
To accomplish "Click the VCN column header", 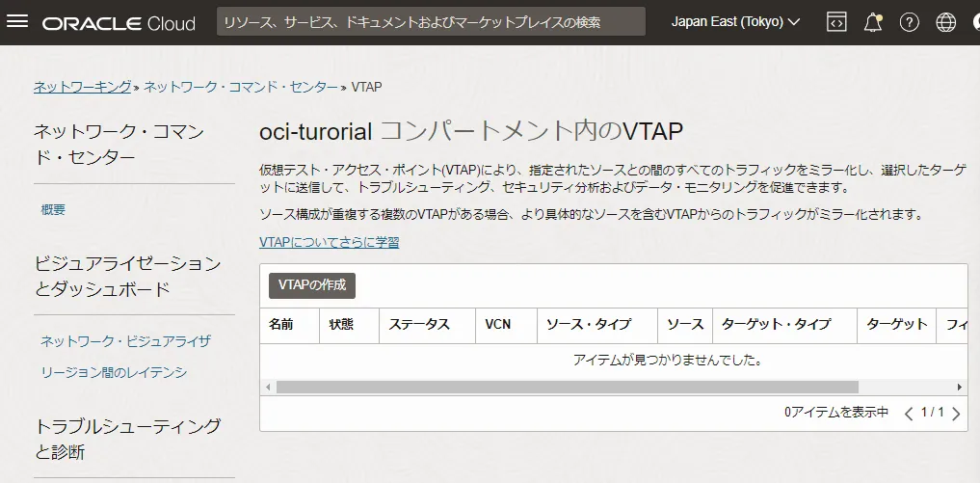I will coord(506,325).
